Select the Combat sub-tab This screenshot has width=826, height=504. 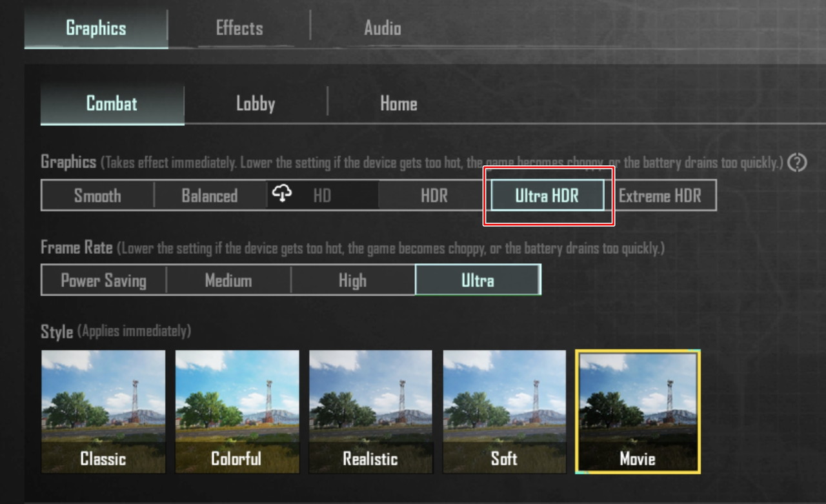tap(112, 103)
